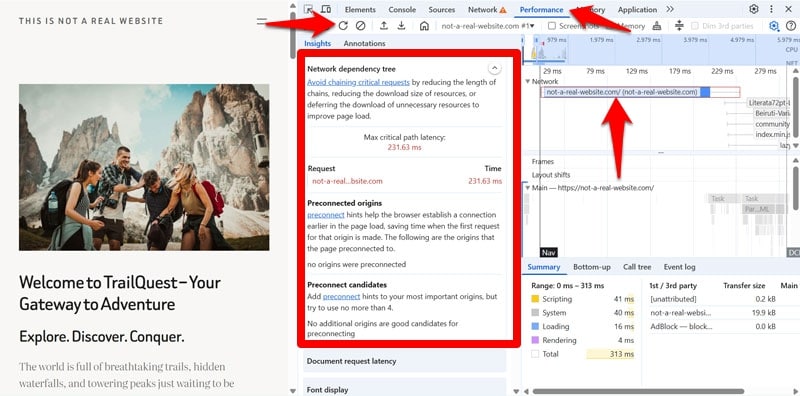
Task: Click the bottom horizontal scrollbar of the Summary pane
Action: tap(638, 391)
